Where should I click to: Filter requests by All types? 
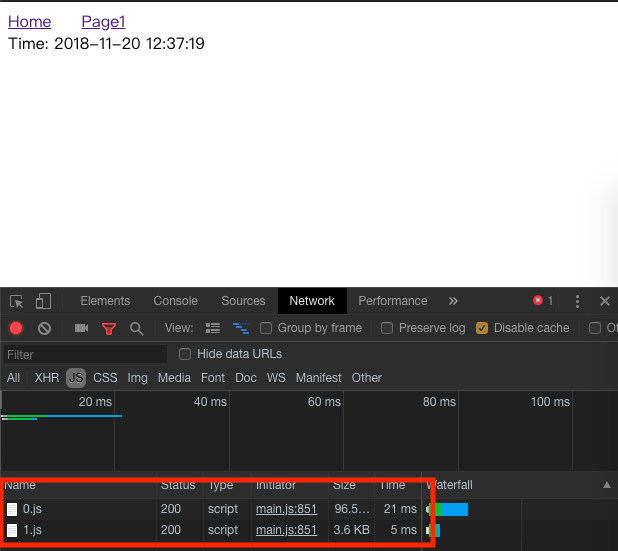(13, 378)
